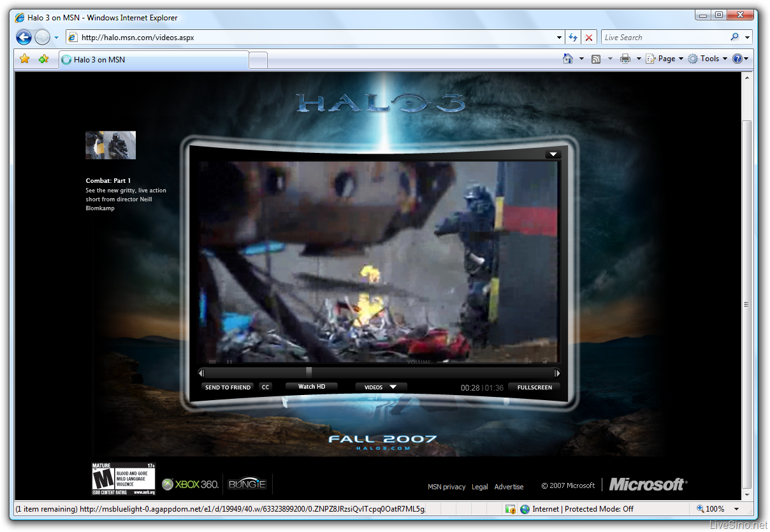Print the page using the printer icon
Screen dimensions: 770x532
(625, 59)
